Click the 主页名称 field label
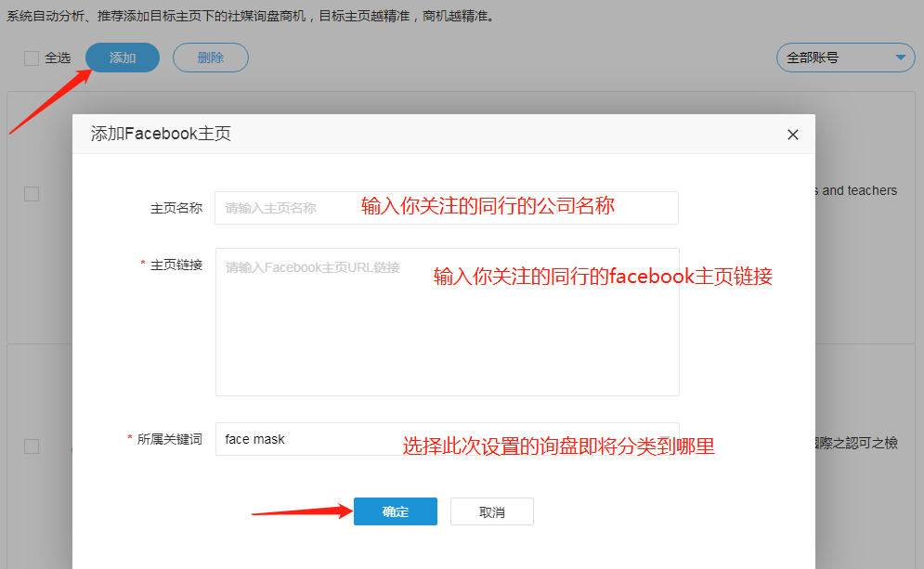The width and height of the screenshot is (924, 569). coord(176,208)
